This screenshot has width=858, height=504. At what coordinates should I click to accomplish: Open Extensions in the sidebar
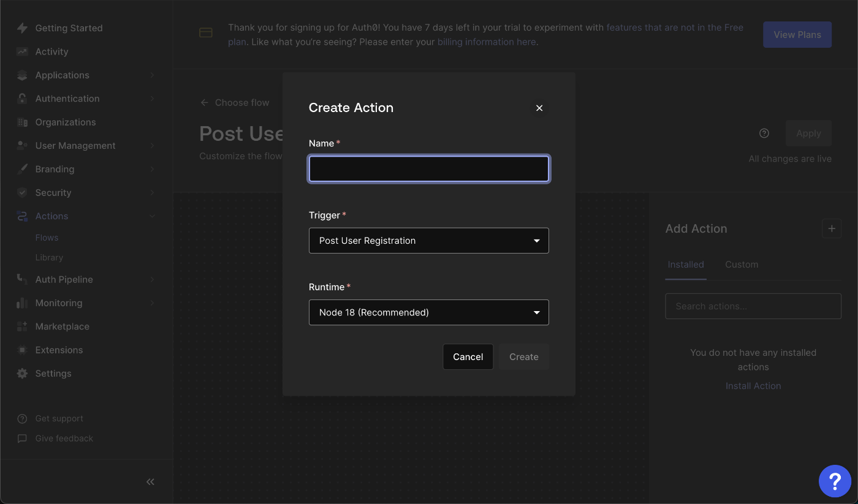(59, 350)
